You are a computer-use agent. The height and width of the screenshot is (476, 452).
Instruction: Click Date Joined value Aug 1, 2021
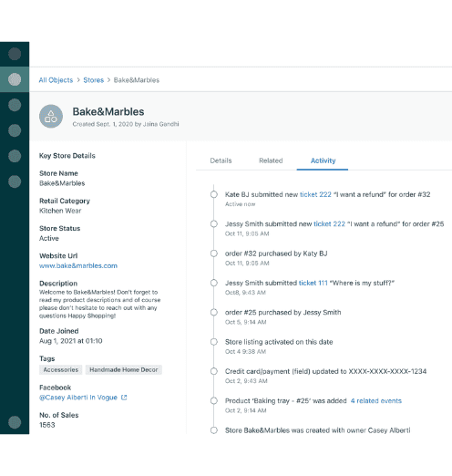pos(71,341)
